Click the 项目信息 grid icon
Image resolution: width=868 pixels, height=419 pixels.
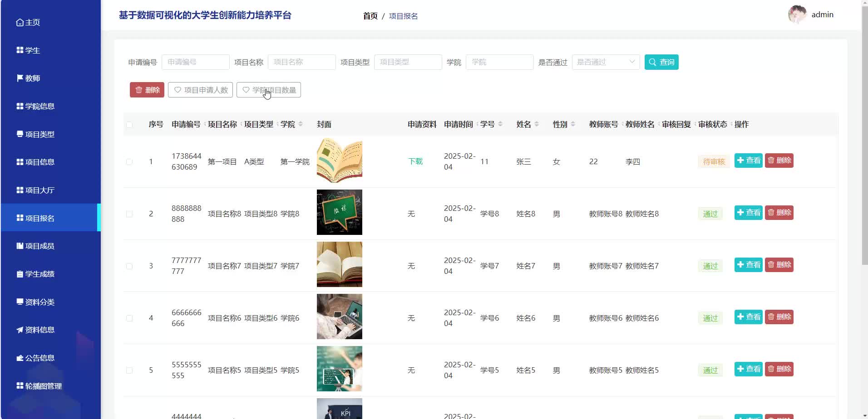[20, 162]
